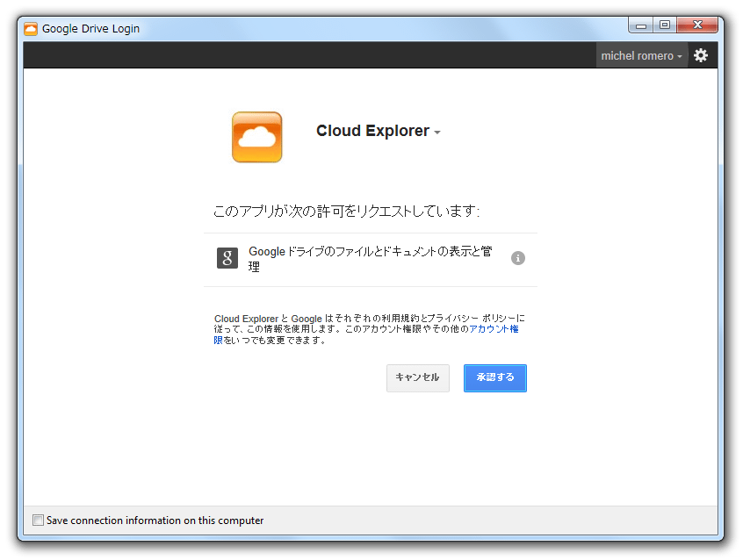Close the Google Drive Login window
This screenshot has height=560, width=743.
pyautogui.click(x=697, y=25)
